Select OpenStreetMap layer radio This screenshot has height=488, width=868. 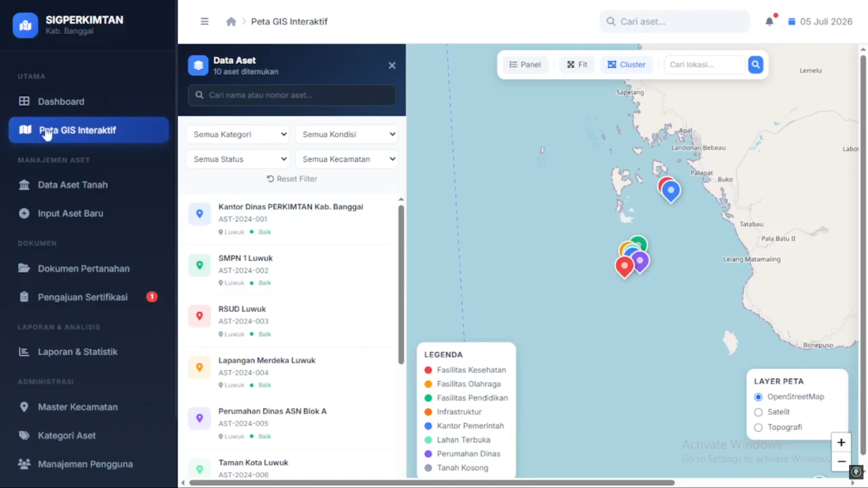pyautogui.click(x=758, y=397)
